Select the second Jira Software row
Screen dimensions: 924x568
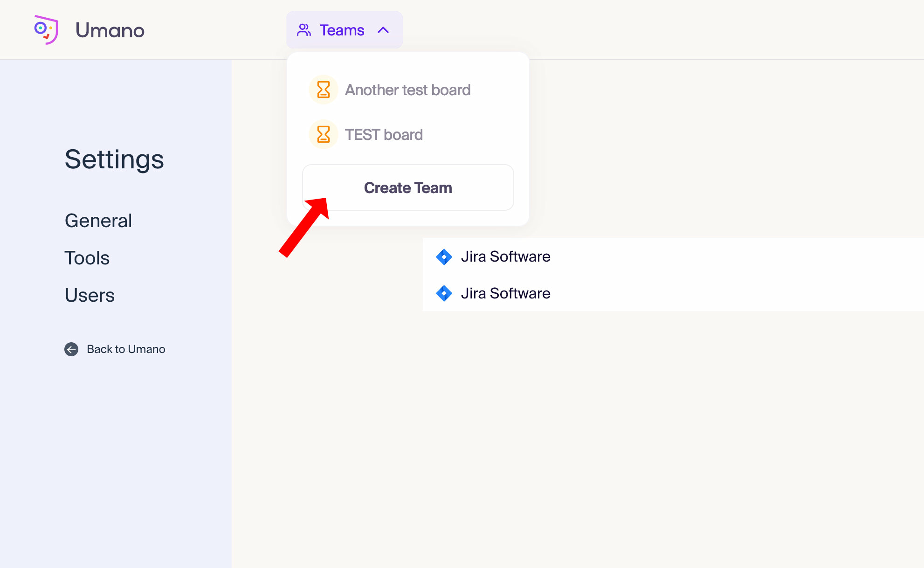tap(505, 293)
